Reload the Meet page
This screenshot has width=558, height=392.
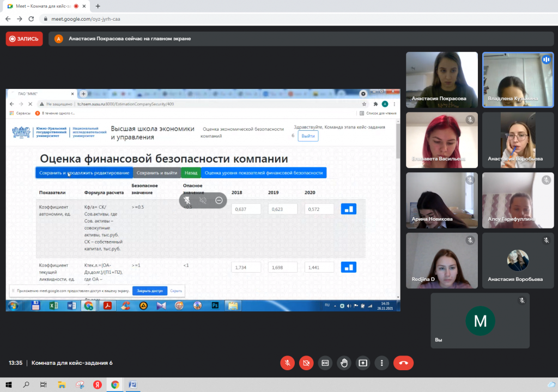click(x=31, y=19)
